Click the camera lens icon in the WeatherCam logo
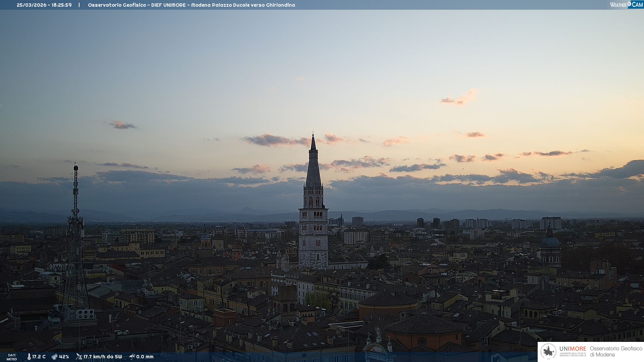The image size is (644, 362). click(629, 4)
